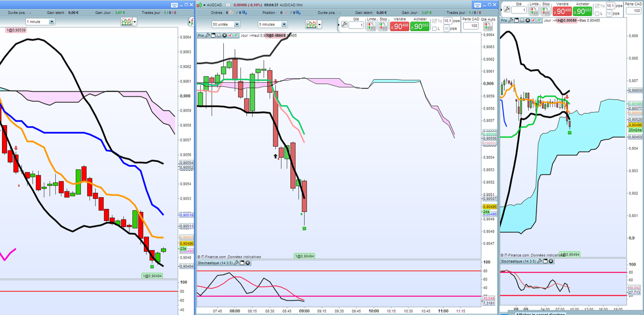644x315 pixels.
Task: Click the 10.1 pips field in the right window
Action: click(x=610, y=6)
